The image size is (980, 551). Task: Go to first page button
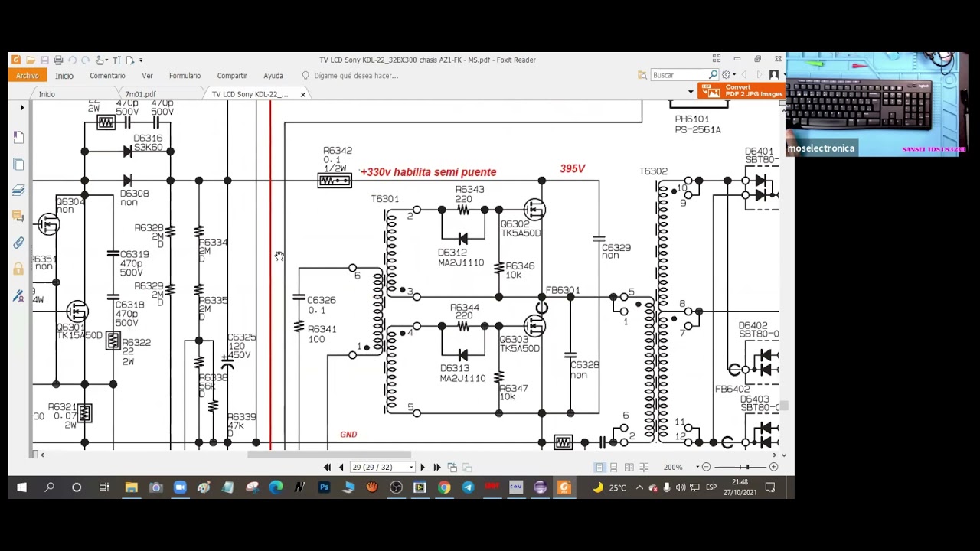pyautogui.click(x=328, y=467)
